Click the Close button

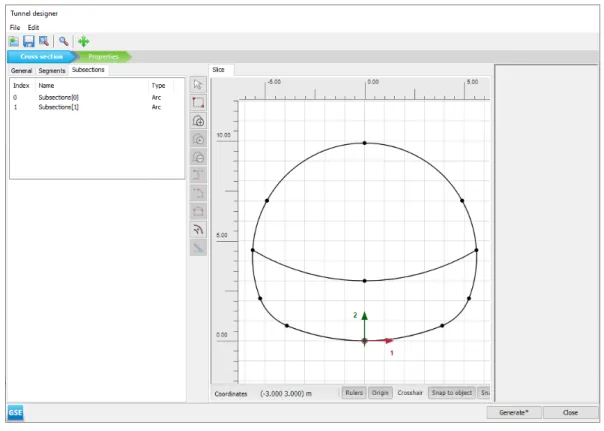[x=570, y=413]
